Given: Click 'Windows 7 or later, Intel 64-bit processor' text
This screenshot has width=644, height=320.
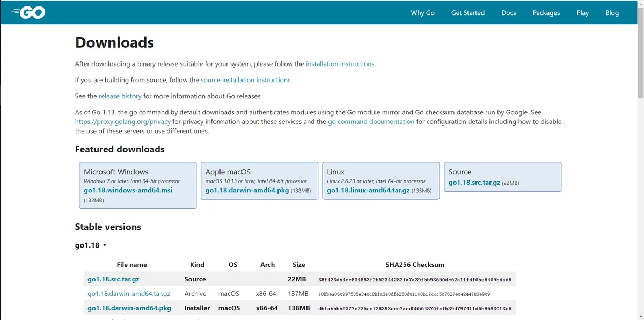Looking at the screenshot, I should pos(132,181).
